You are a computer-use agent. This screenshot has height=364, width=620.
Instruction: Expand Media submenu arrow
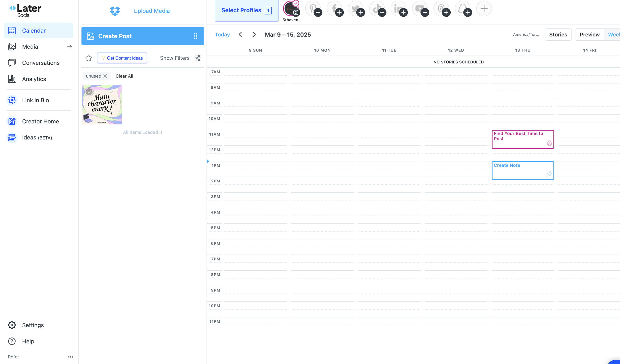tap(69, 47)
